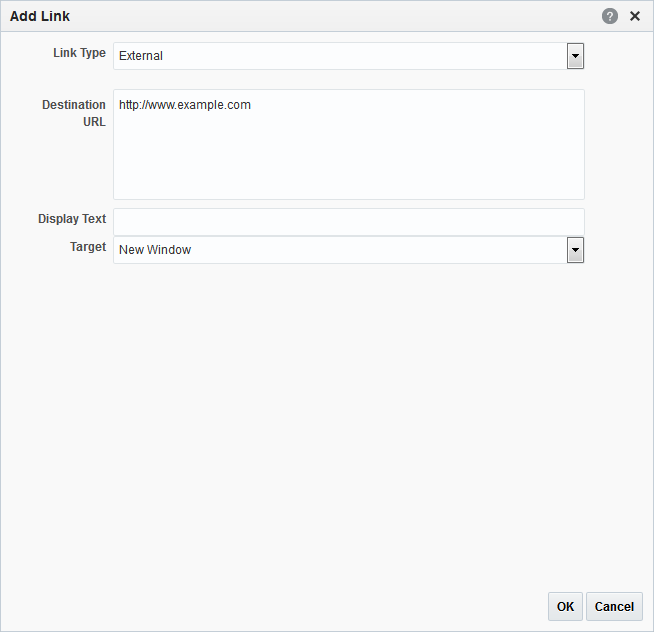Place cursor on the http://www.example.com text
The width and height of the screenshot is (654, 632).
[185, 105]
